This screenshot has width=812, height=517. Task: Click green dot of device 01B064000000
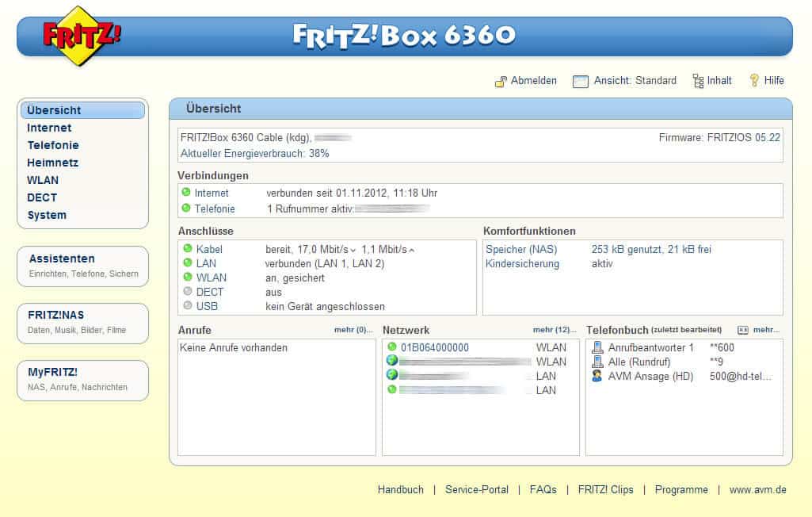click(x=392, y=347)
